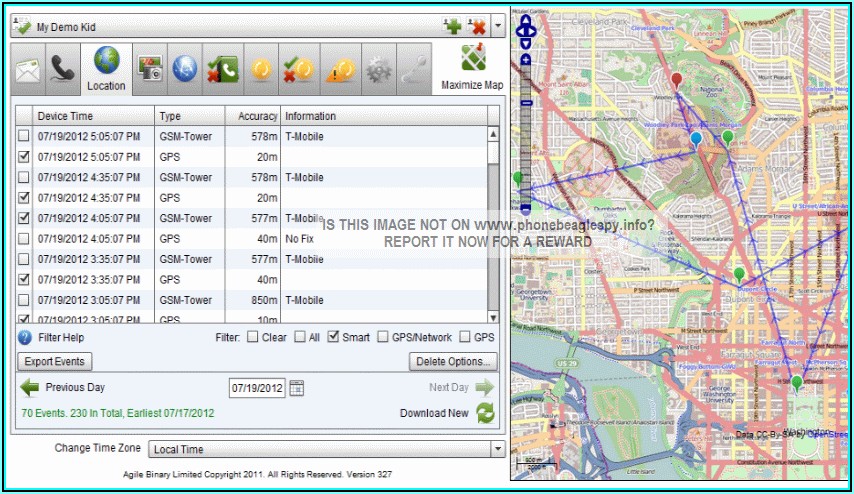Click the Export Events button
Viewport: 854px width, 494px height.
click(x=55, y=361)
